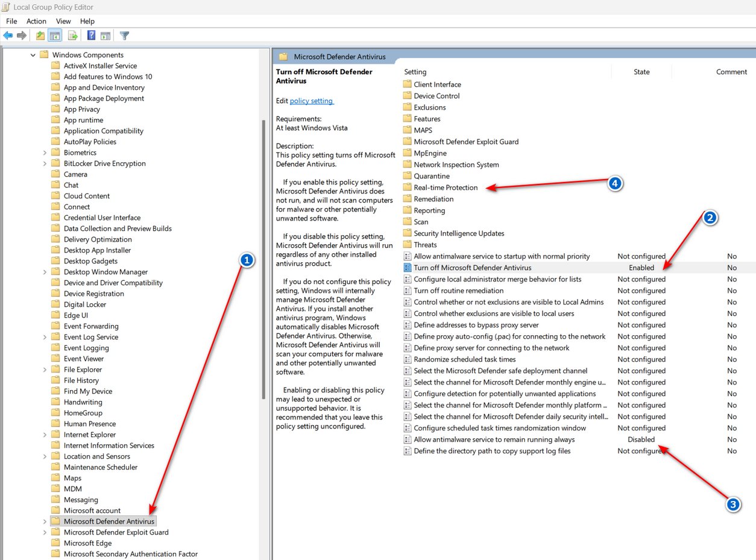Select "Allow antimalware service to remain running always"

[x=494, y=439]
